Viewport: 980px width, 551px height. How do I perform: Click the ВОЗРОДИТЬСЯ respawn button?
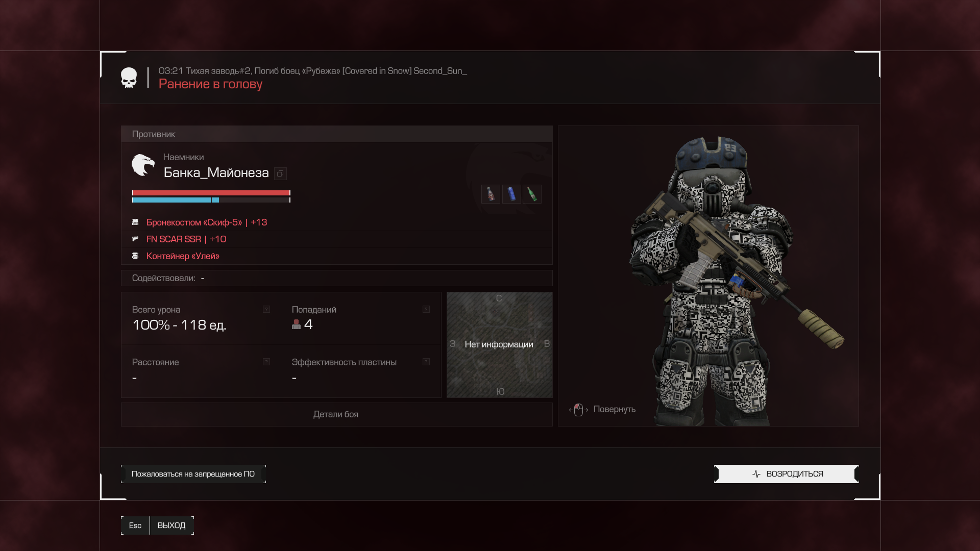click(x=787, y=474)
